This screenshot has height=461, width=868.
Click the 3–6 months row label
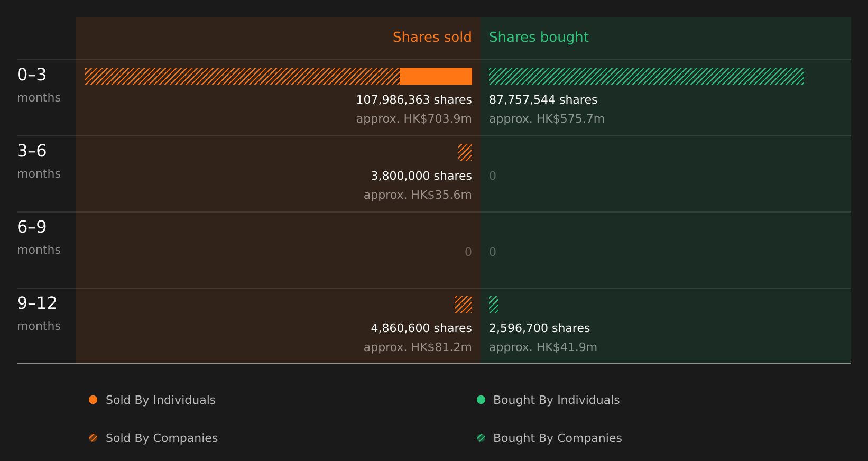point(39,161)
